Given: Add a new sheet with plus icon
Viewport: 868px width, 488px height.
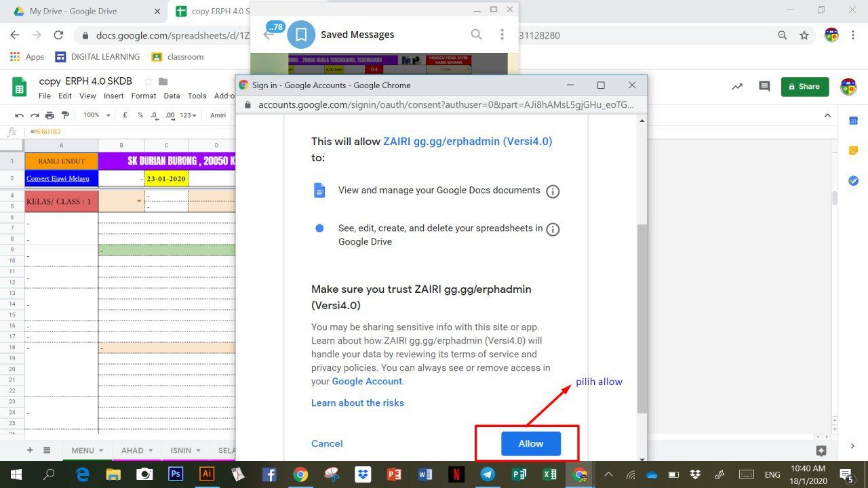Looking at the screenshot, I should pos(29,450).
